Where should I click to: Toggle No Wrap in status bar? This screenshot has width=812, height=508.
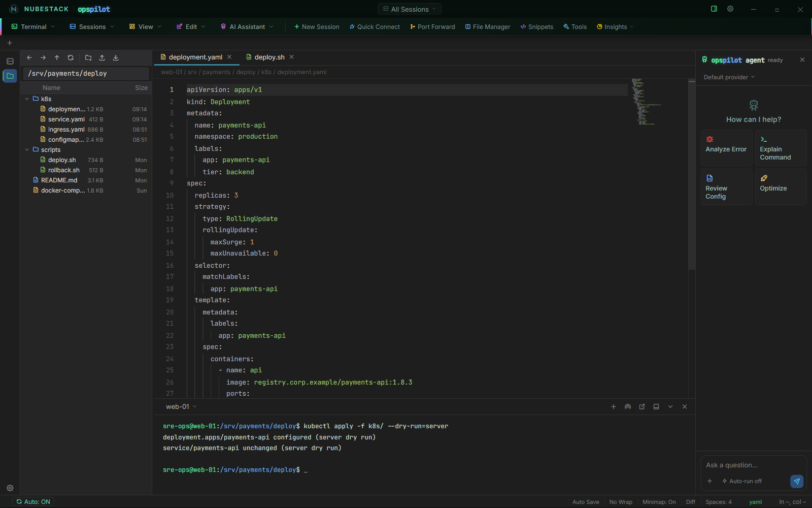click(621, 502)
